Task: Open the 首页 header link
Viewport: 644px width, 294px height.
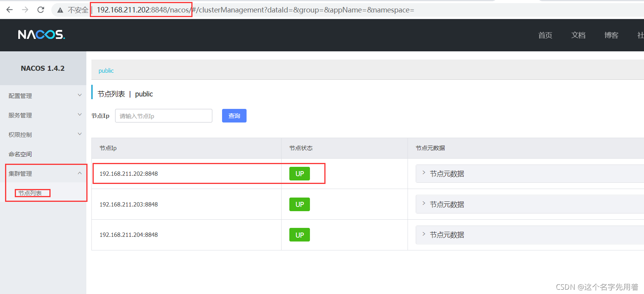Action: point(545,35)
